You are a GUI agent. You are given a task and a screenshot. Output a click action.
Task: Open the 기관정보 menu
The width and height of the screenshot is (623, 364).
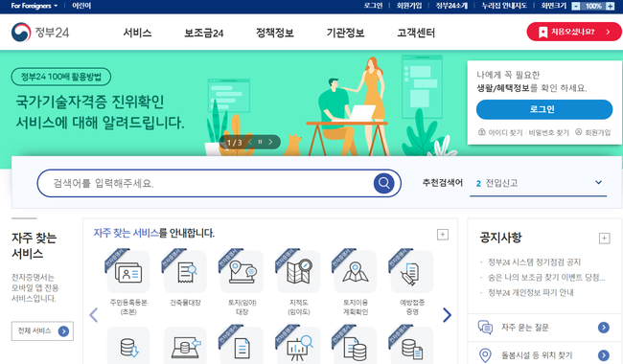coord(345,33)
